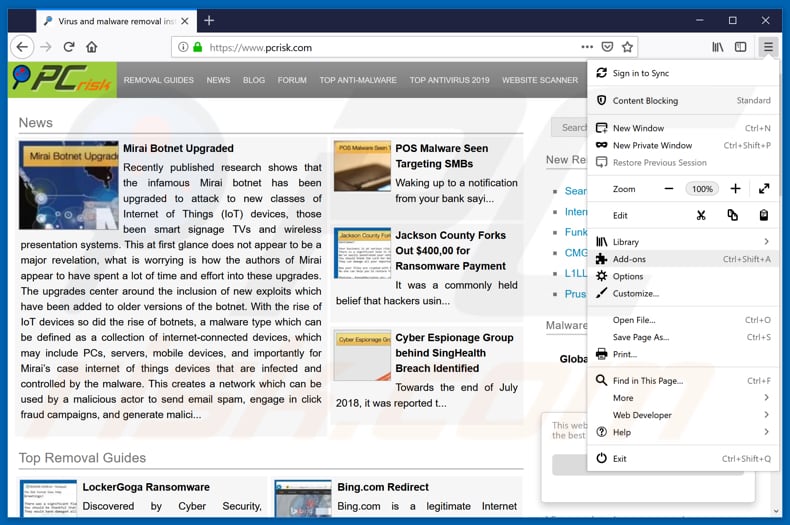790x525 pixels.
Task: Open the Library toolbar icon
Action: tap(718, 47)
